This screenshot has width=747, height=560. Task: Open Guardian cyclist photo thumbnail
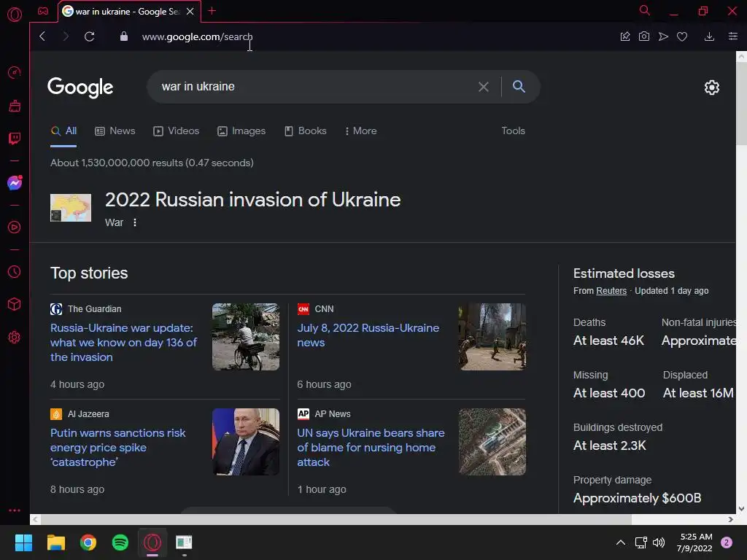(246, 337)
